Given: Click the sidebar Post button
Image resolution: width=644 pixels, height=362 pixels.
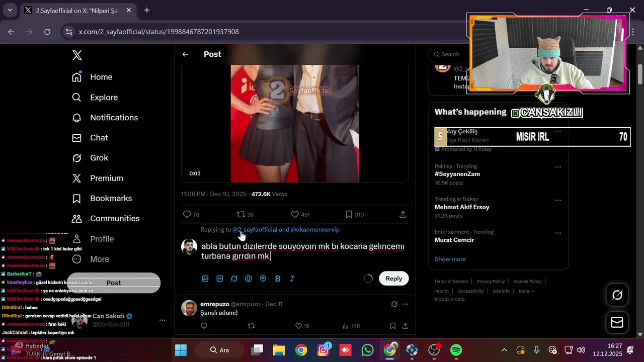Looking at the screenshot, I should tap(114, 283).
